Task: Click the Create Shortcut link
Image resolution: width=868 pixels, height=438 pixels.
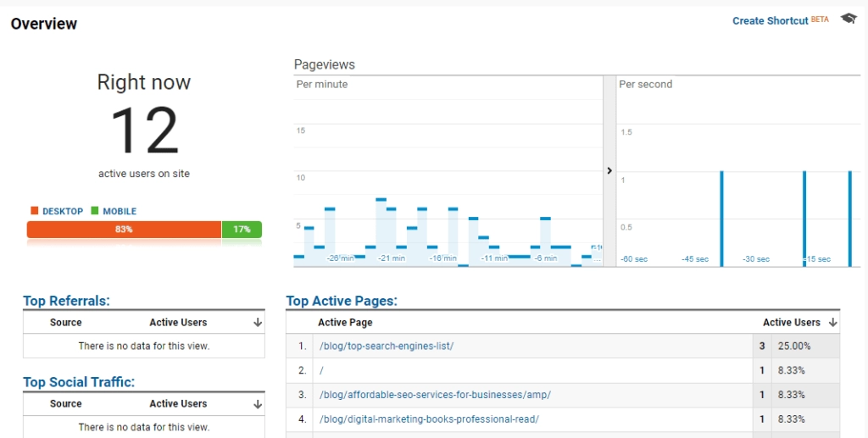Action: tap(770, 20)
